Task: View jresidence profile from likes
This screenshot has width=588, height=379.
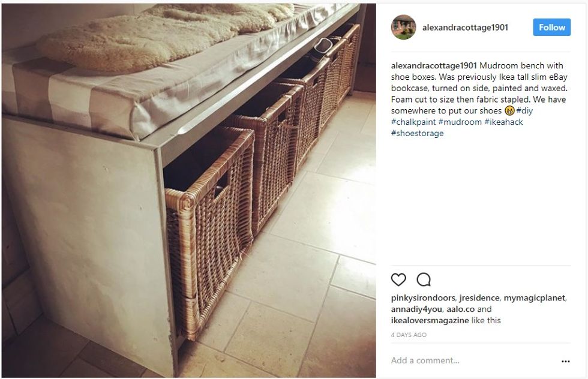Action: (x=479, y=298)
